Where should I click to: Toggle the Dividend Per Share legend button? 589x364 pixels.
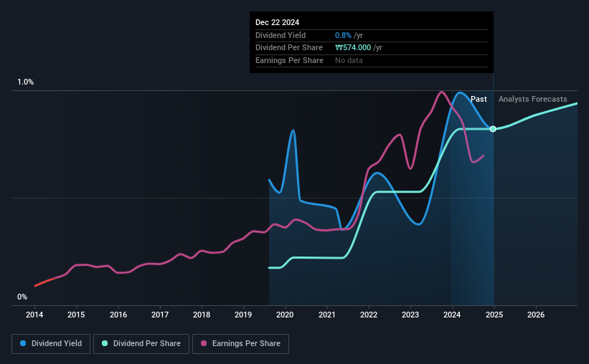click(141, 344)
